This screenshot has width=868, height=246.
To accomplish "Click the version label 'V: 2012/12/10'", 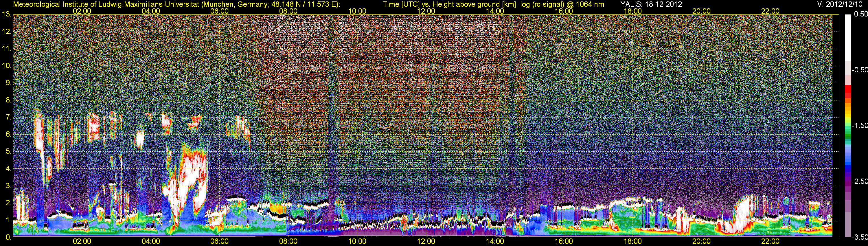I will point(839,4).
